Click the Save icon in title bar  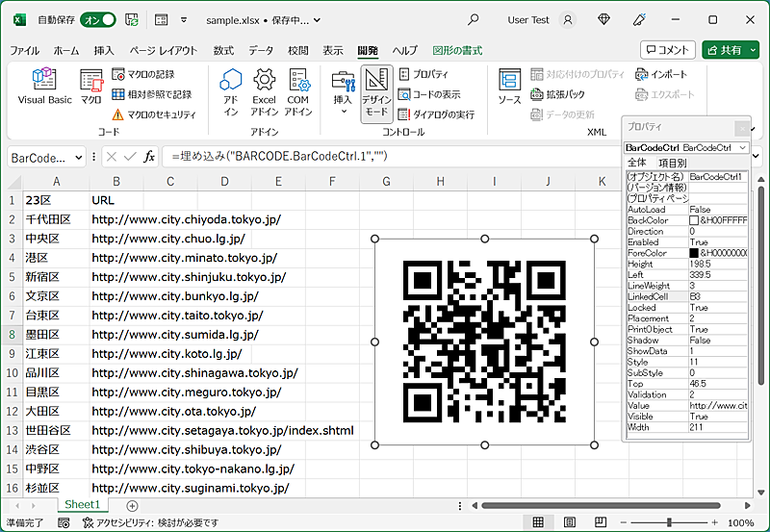click(132, 20)
